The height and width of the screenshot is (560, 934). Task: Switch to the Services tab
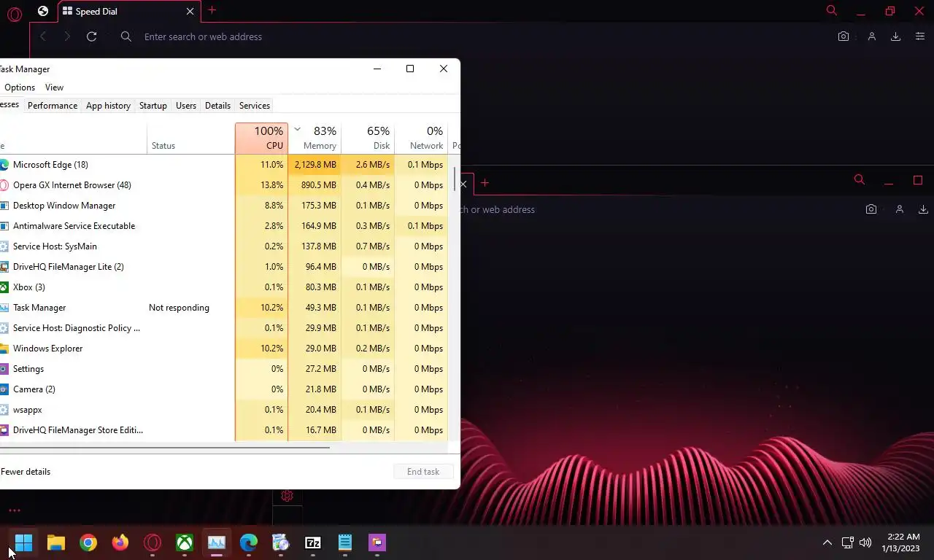coord(255,106)
